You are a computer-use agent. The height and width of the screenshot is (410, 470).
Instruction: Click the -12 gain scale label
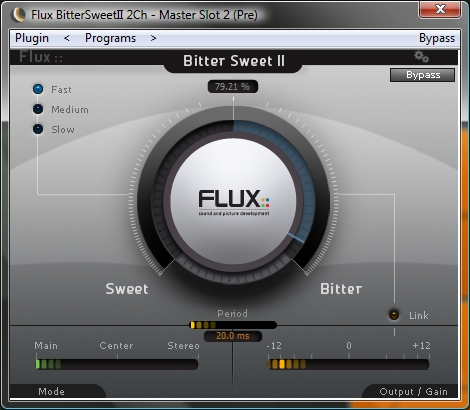click(274, 346)
